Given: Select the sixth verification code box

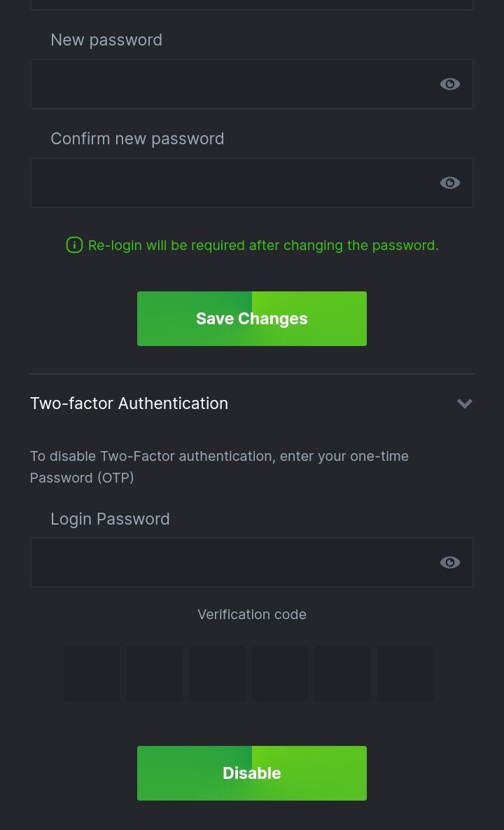Looking at the screenshot, I should pyautogui.click(x=406, y=674).
